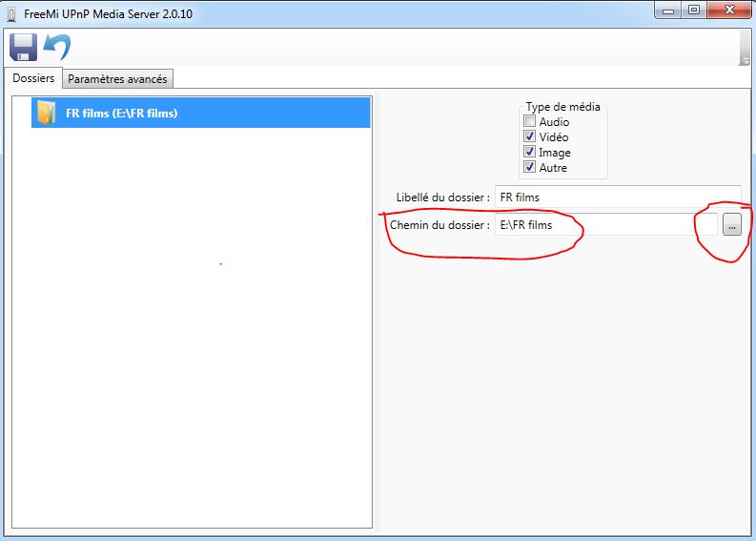Screen dimensions: 756x541
Task: Enable the Audio media type checkbox
Action: (529, 122)
